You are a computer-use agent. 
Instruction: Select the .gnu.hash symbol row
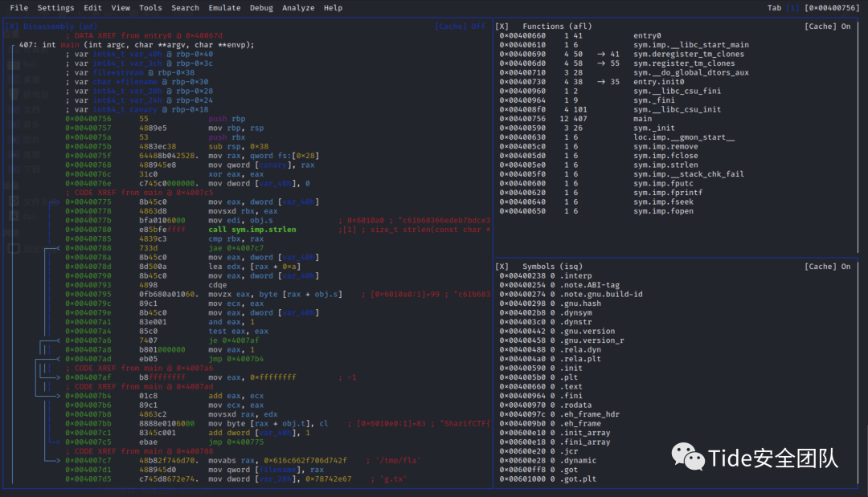(x=551, y=303)
